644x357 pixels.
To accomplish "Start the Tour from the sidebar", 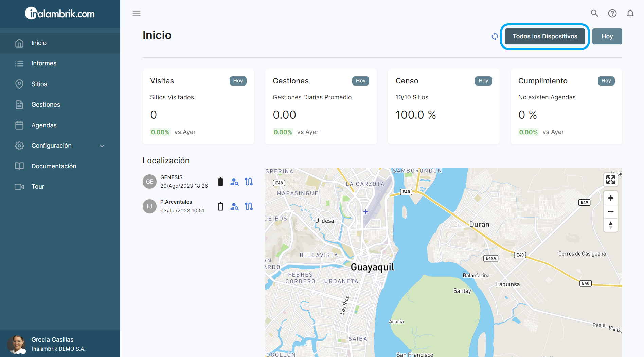I will point(60,187).
